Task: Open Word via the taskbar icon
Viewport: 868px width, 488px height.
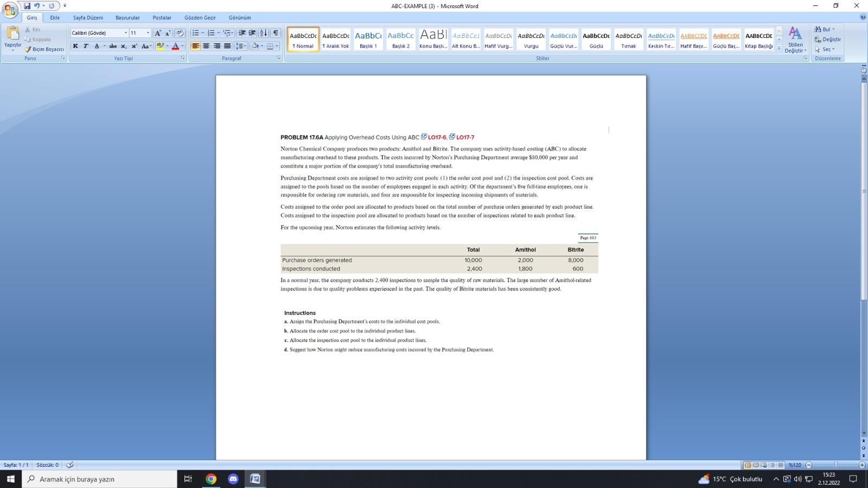Action: [x=254, y=479]
